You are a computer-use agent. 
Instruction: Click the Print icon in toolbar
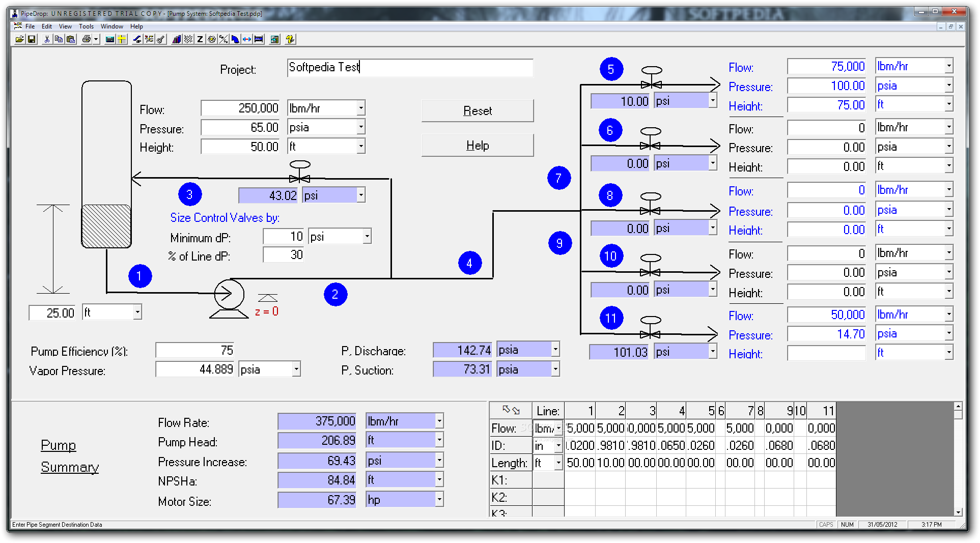pos(87,39)
